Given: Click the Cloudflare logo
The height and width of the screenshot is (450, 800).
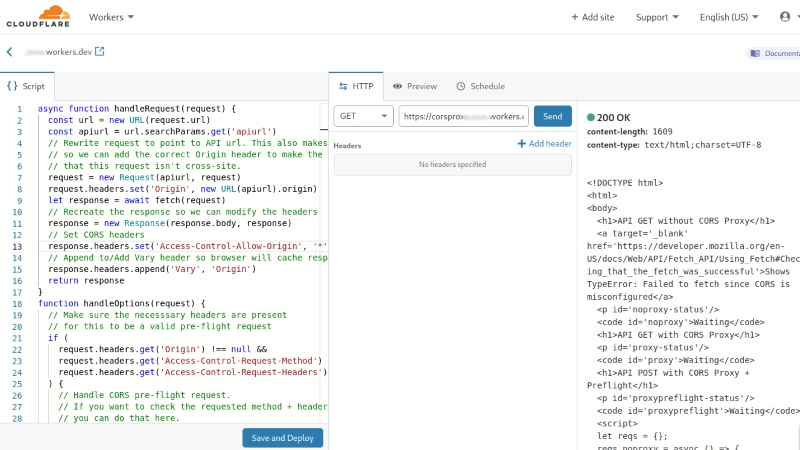Looking at the screenshot, I should 38,16.
